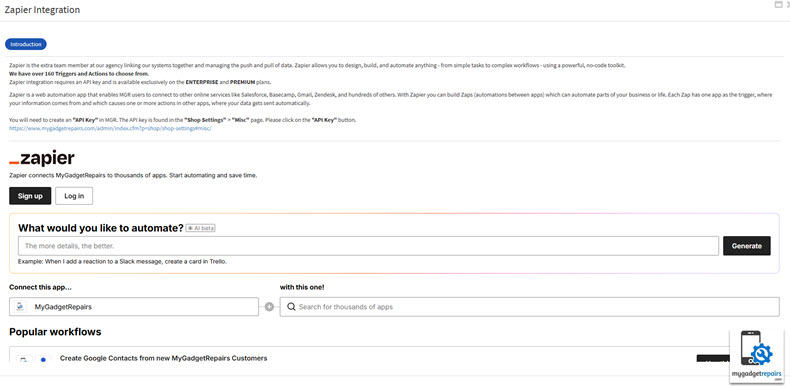
Task: Open the mygadgetrepairs.com shop-settings link
Action: pos(110,128)
